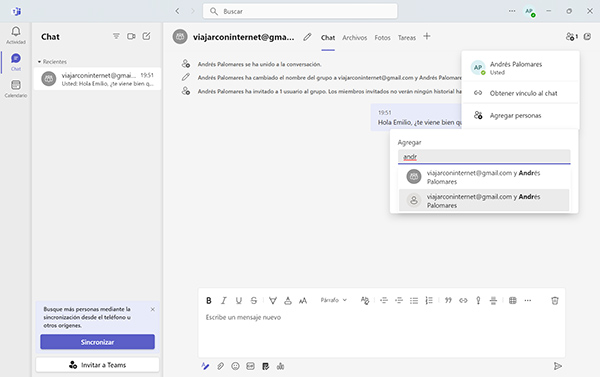
Task: Toggle bold formatting
Action: (209, 300)
